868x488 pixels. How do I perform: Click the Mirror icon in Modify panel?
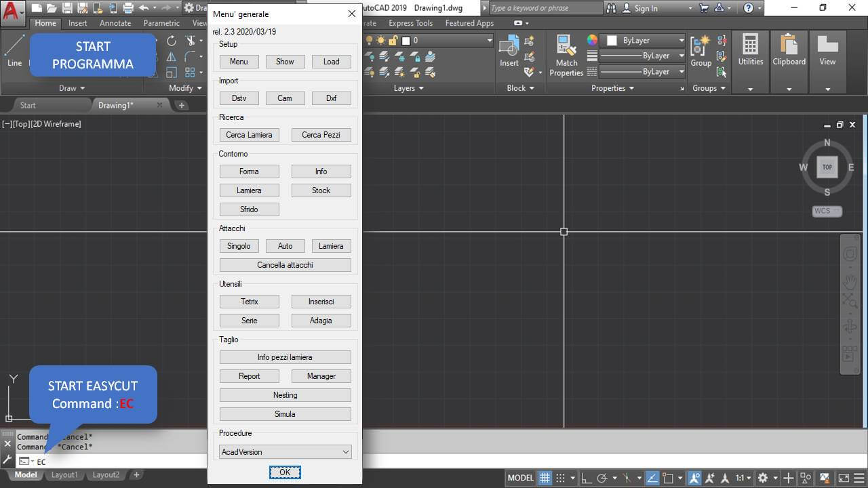tap(172, 56)
